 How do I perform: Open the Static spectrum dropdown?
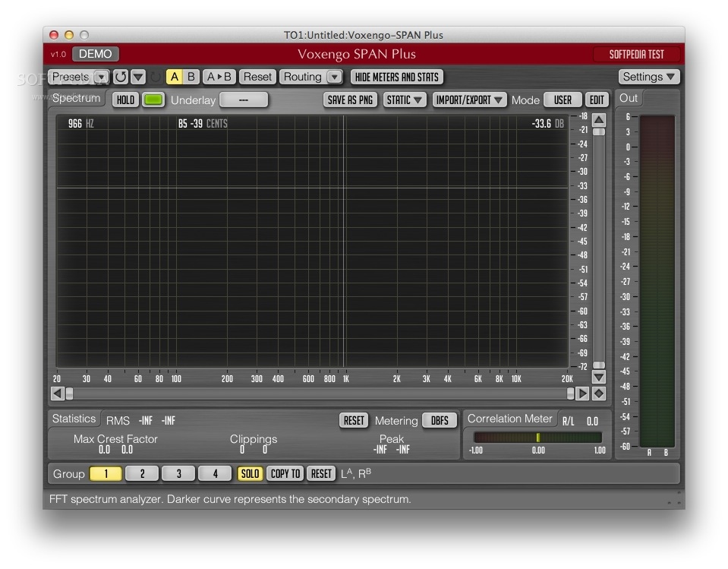pyautogui.click(x=405, y=100)
